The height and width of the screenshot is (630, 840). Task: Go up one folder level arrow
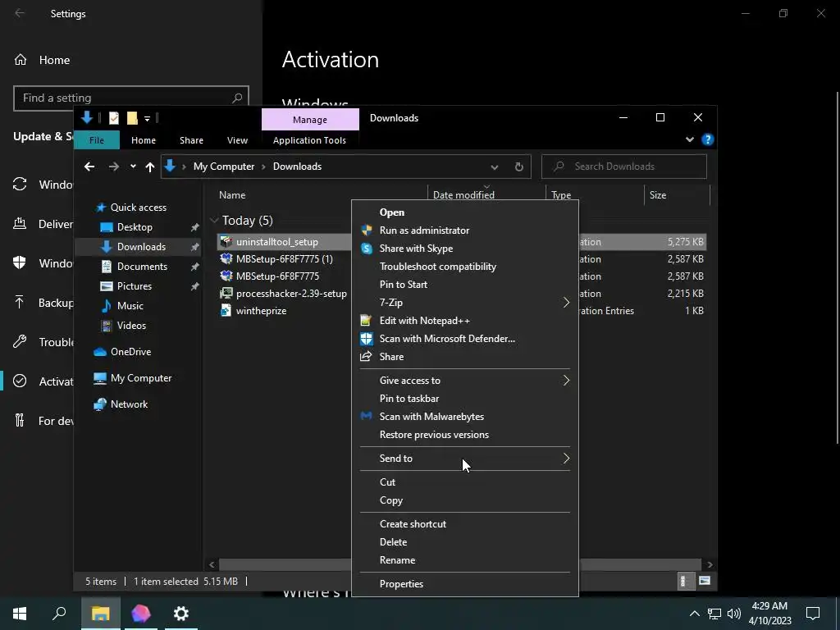point(150,167)
